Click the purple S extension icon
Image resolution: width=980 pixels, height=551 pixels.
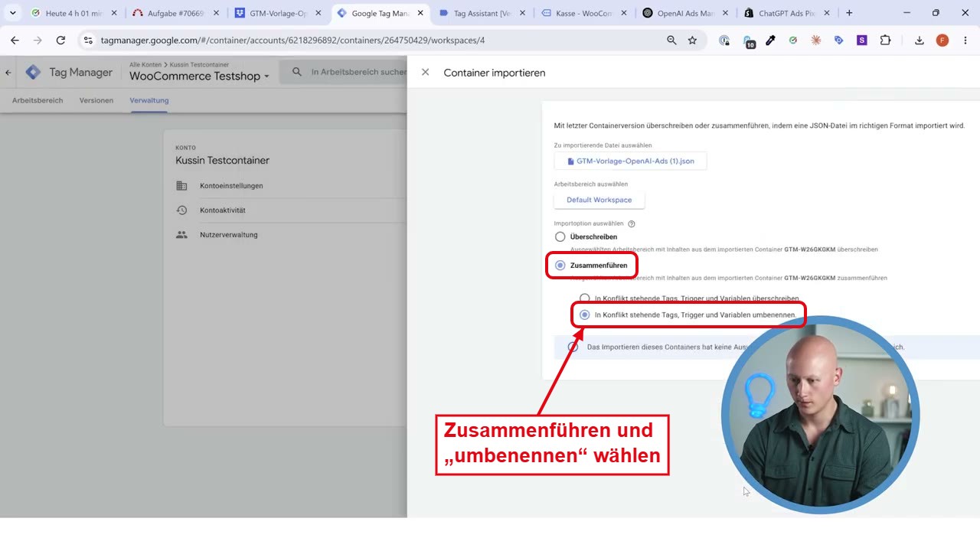click(x=862, y=41)
